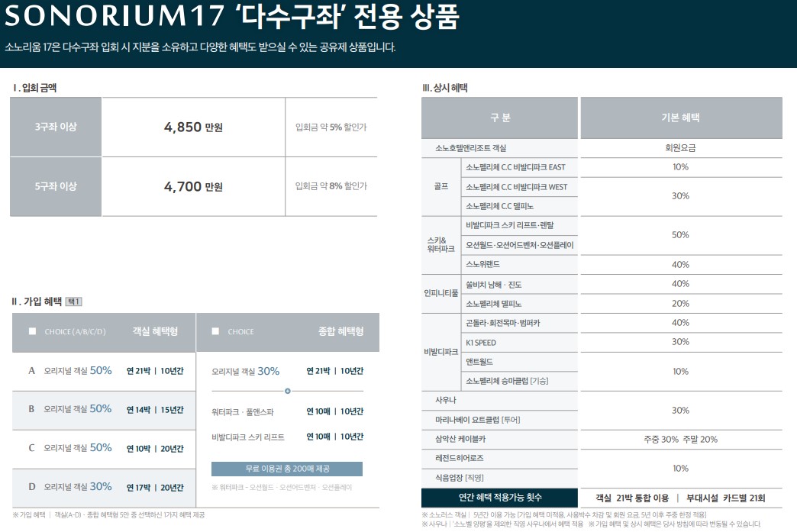Click the 기본 혜택 column header
This screenshot has width=797, height=532.
(x=681, y=118)
